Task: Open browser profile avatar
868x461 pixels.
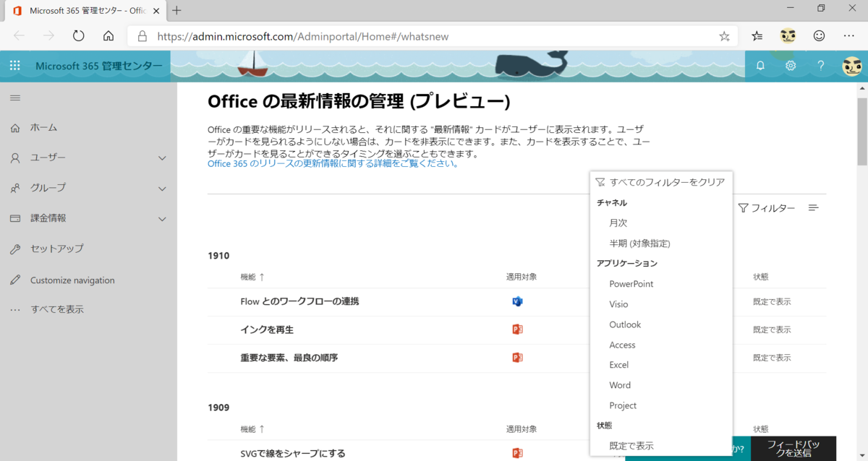Action: click(x=788, y=35)
